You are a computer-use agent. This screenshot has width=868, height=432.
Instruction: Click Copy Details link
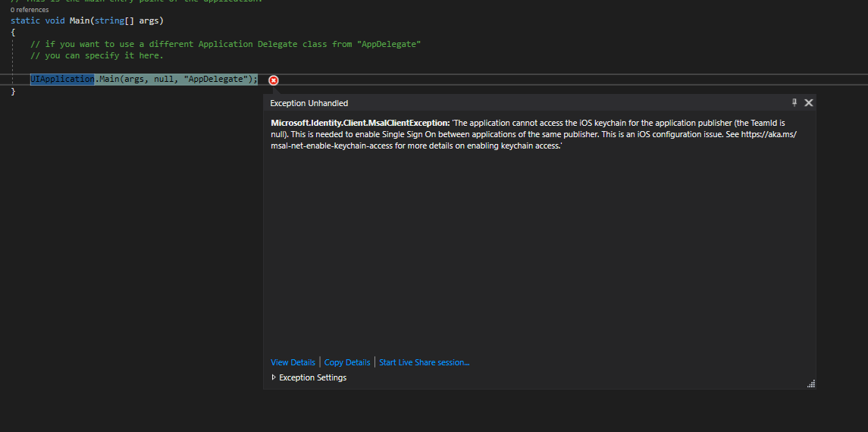click(x=347, y=362)
